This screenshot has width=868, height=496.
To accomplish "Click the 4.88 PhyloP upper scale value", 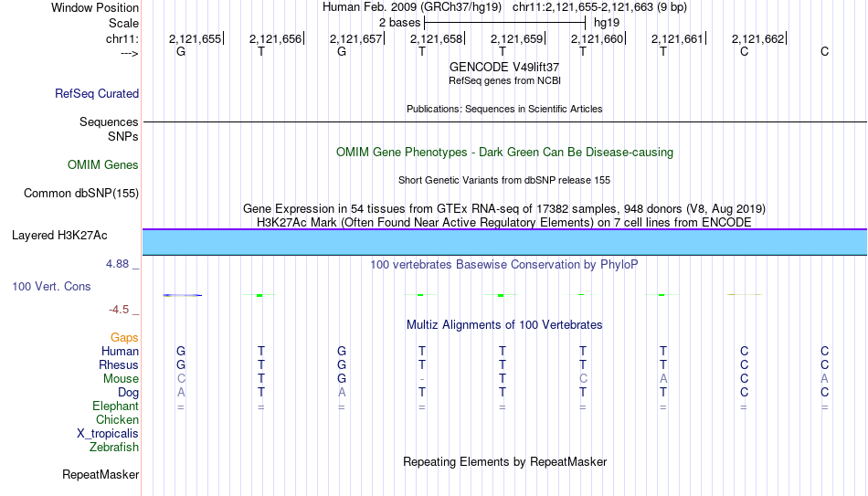I will [117, 264].
